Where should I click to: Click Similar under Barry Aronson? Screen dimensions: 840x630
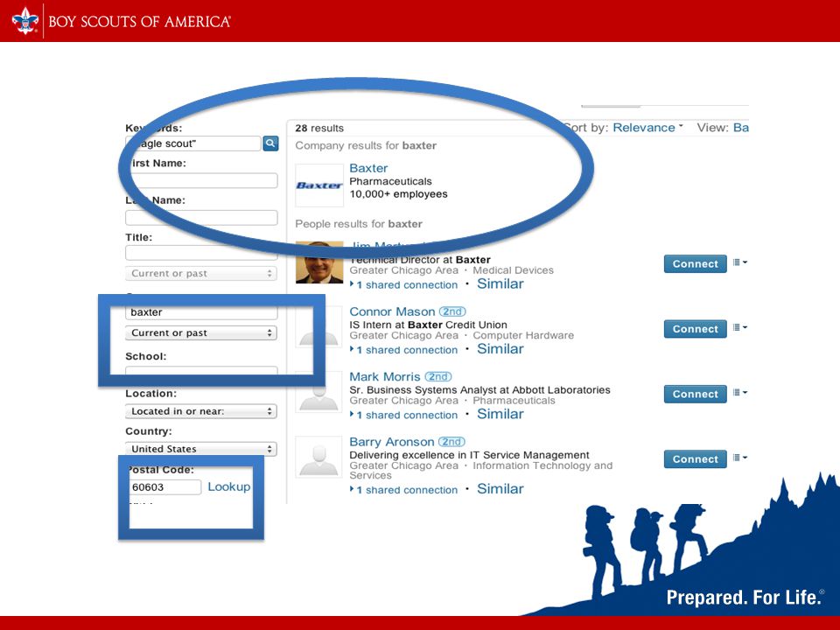500,488
